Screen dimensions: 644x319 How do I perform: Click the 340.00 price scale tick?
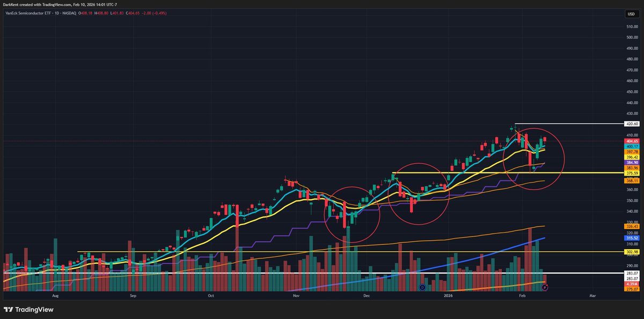click(x=632, y=211)
